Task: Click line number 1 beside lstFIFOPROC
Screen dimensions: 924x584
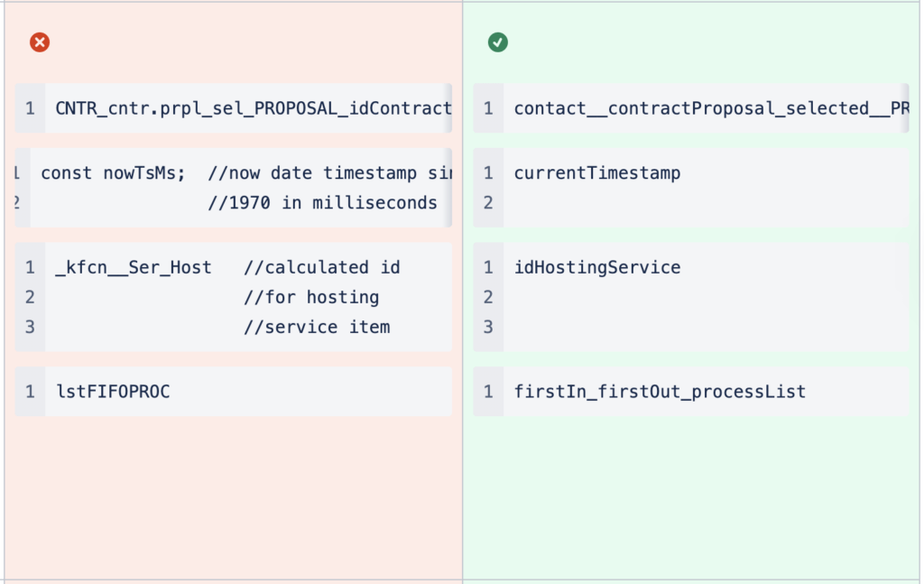Action: tap(30, 392)
